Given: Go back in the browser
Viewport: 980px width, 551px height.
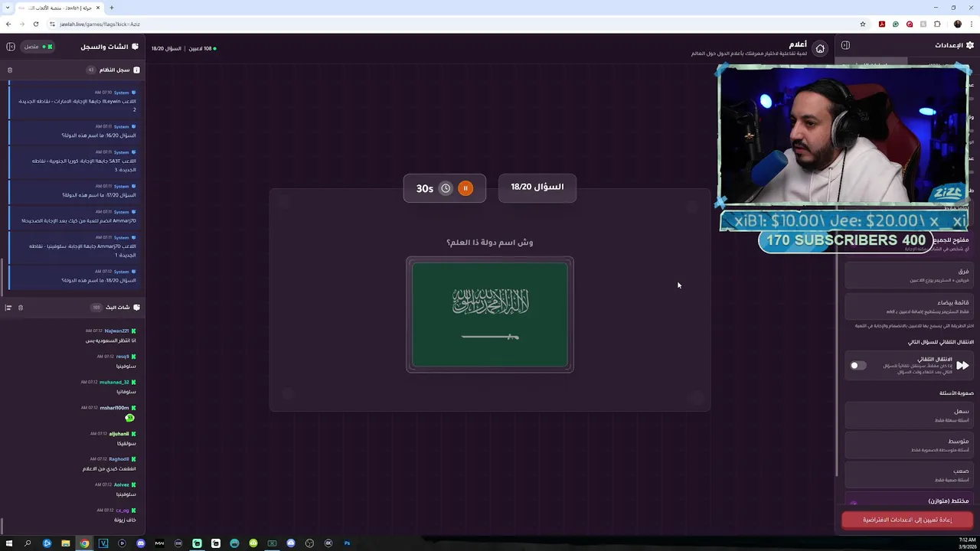Looking at the screenshot, I should pyautogui.click(x=8, y=24).
